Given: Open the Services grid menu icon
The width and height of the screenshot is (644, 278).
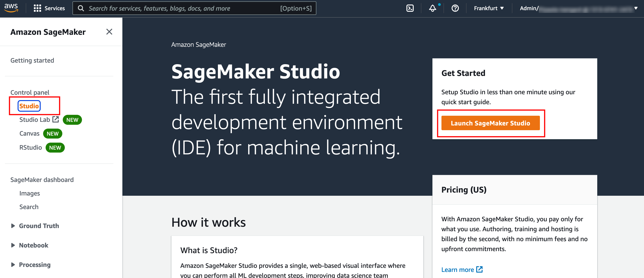Looking at the screenshot, I should point(37,8).
